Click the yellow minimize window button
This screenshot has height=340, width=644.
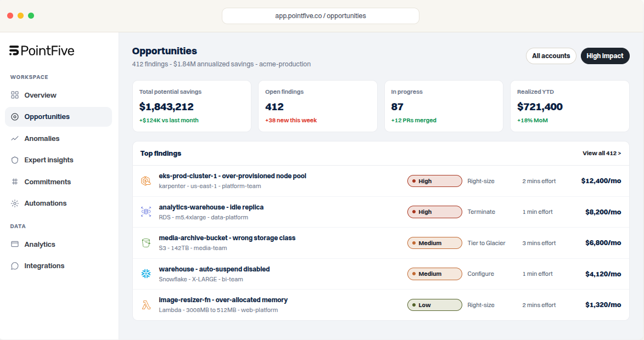(20, 15)
